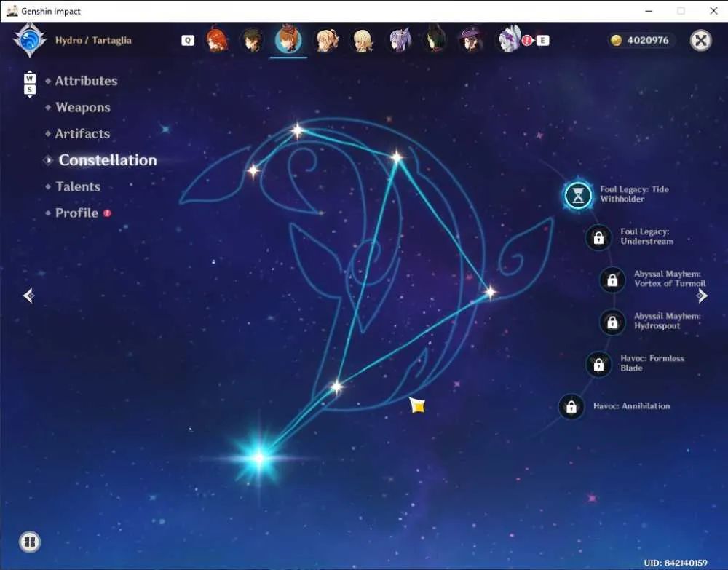Choose the purple-haired character with twin buns
The width and height of the screenshot is (728, 570).
400,40
